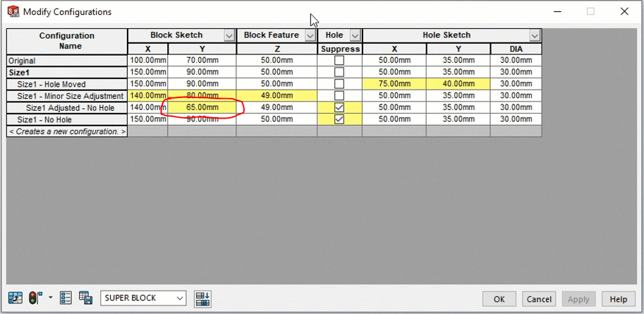This screenshot has height=314, width=644.
Task: Click the 30.00mm DIA cell in the Size1 - No Hole row
Action: pyautogui.click(x=516, y=120)
